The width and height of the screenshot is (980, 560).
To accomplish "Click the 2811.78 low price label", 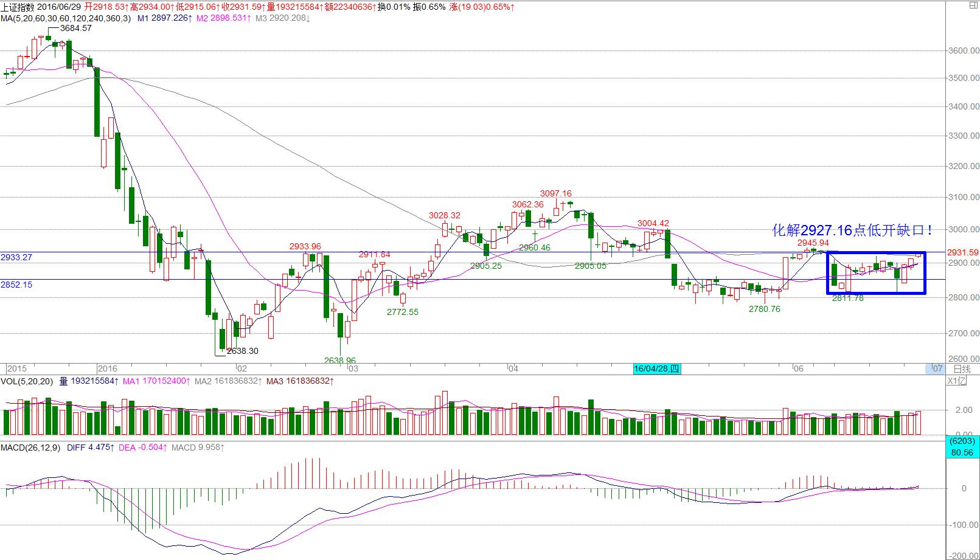I will click(848, 298).
